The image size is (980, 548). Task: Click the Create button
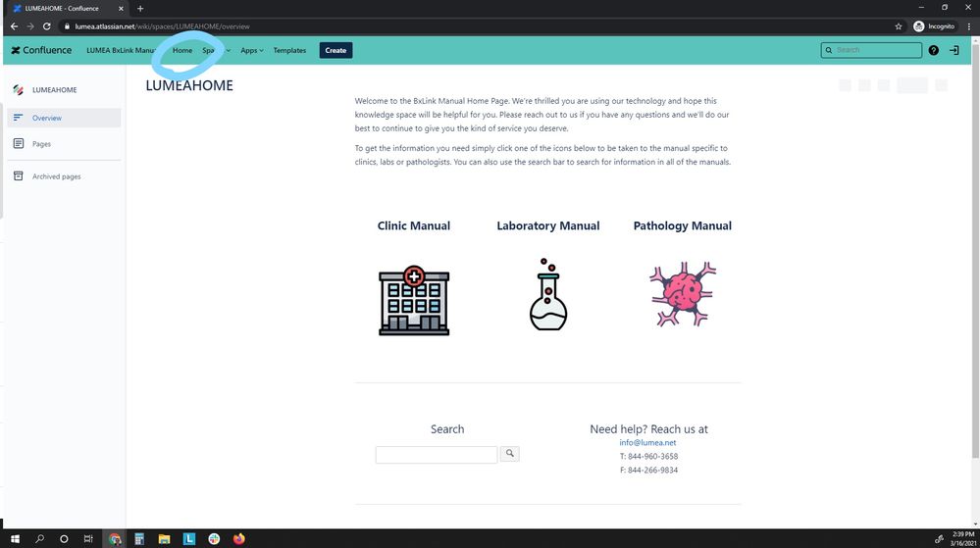point(335,50)
